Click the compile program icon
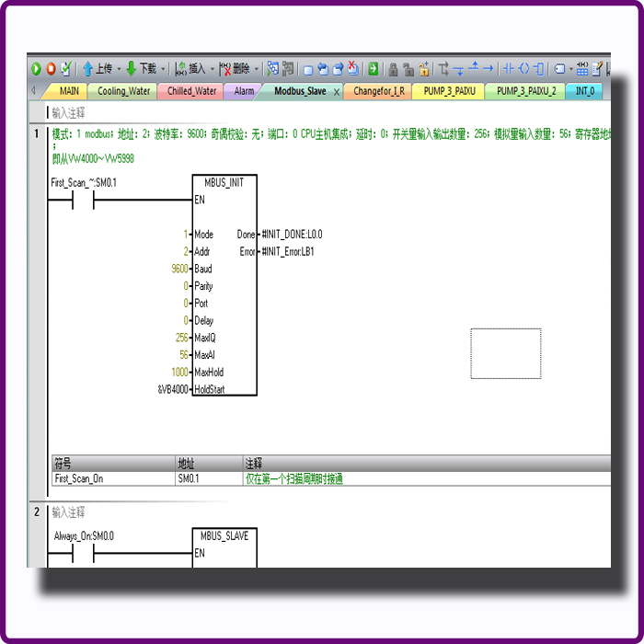 (x=65, y=69)
